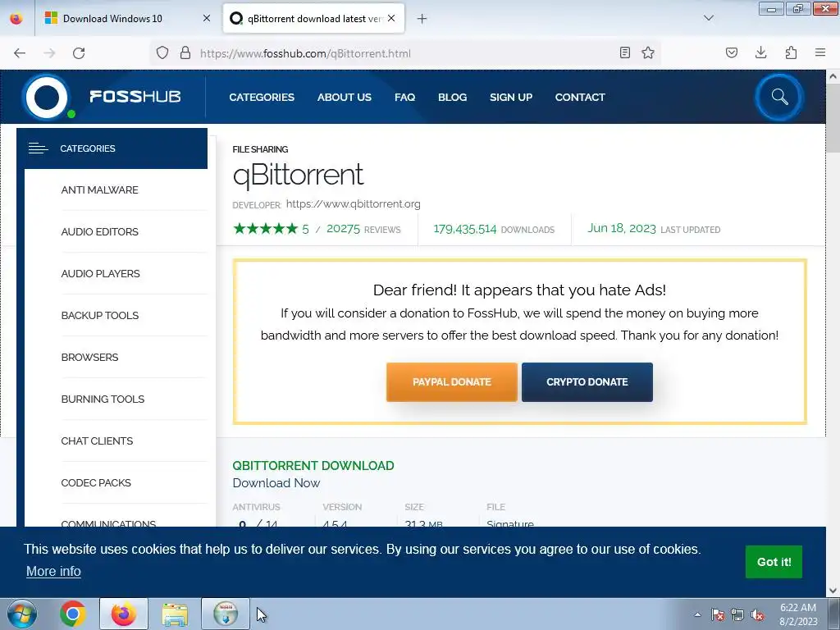This screenshot has width=840, height=630.
Task: Click the Download Now text
Action: 276,482
